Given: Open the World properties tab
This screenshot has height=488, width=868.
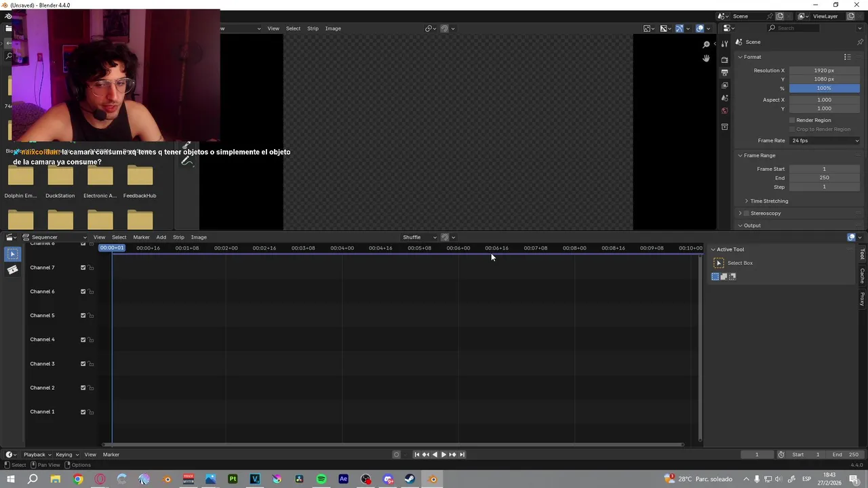Looking at the screenshot, I should [x=724, y=111].
